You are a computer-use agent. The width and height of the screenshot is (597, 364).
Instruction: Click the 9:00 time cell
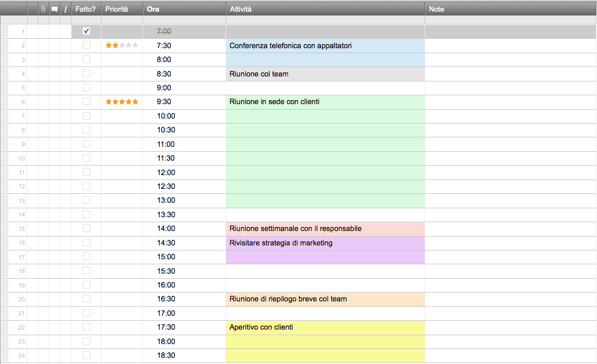click(x=184, y=88)
